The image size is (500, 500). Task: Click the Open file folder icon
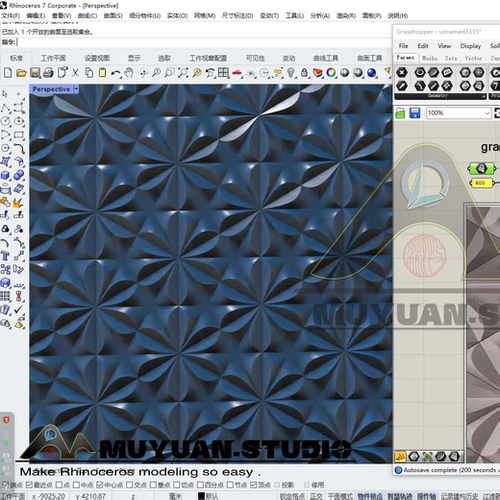[21, 72]
